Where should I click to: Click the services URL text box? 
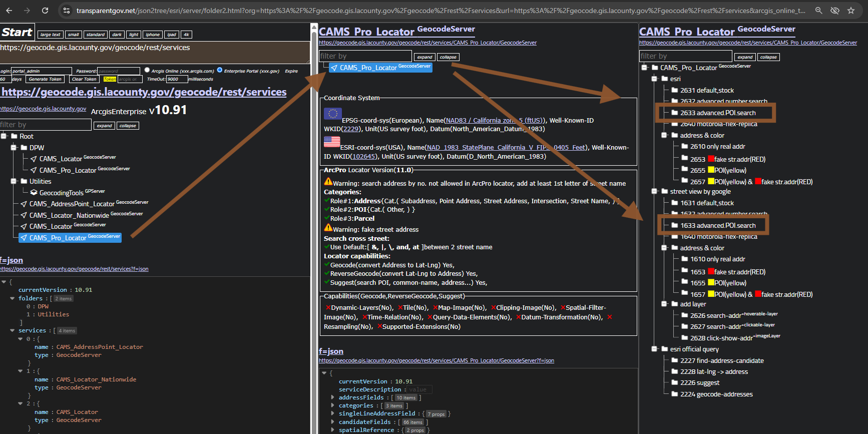(x=154, y=52)
